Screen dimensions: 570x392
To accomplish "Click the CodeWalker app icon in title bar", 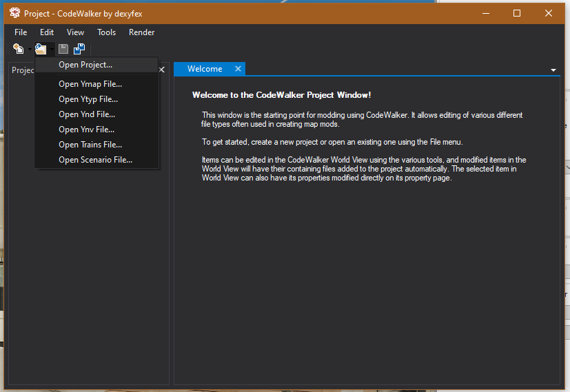I will [15, 13].
